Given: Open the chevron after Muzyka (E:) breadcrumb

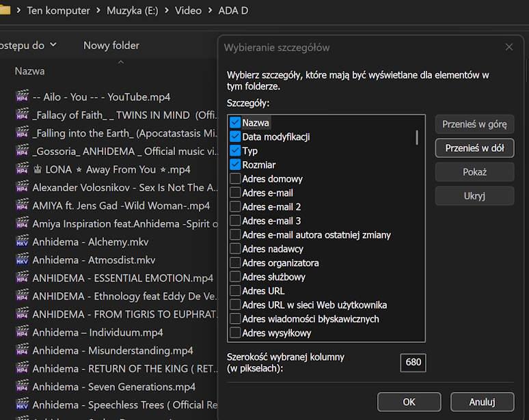Looking at the screenshot, I should [x=165, y=11].
